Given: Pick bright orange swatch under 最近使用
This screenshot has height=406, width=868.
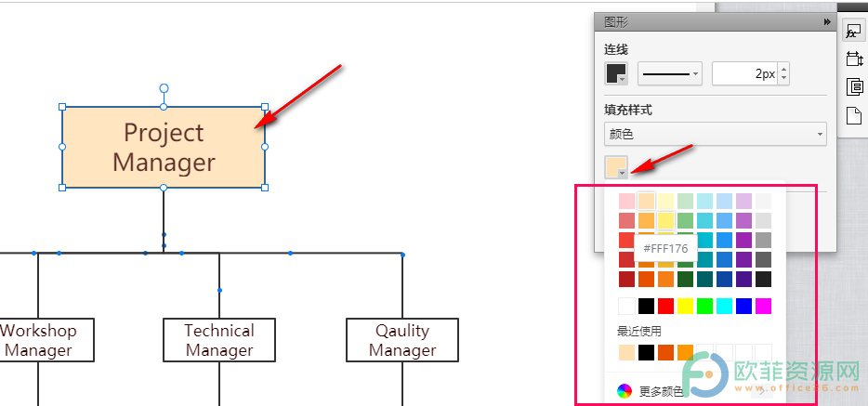Looking at the screenshot, I should [685, 352].
